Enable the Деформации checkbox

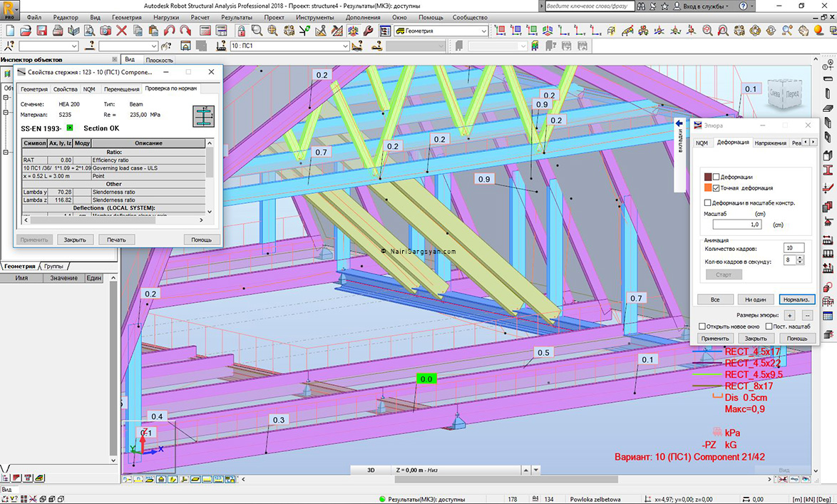point(716,177)
